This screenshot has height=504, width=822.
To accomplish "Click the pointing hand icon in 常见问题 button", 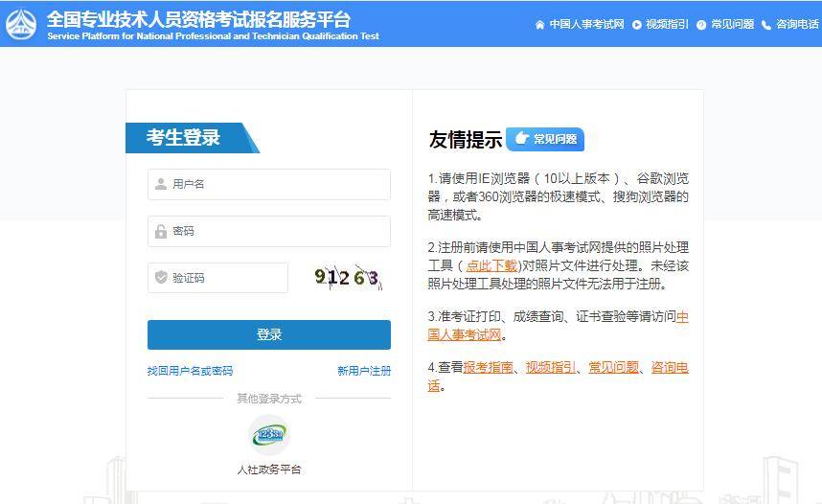I will 521,138.
